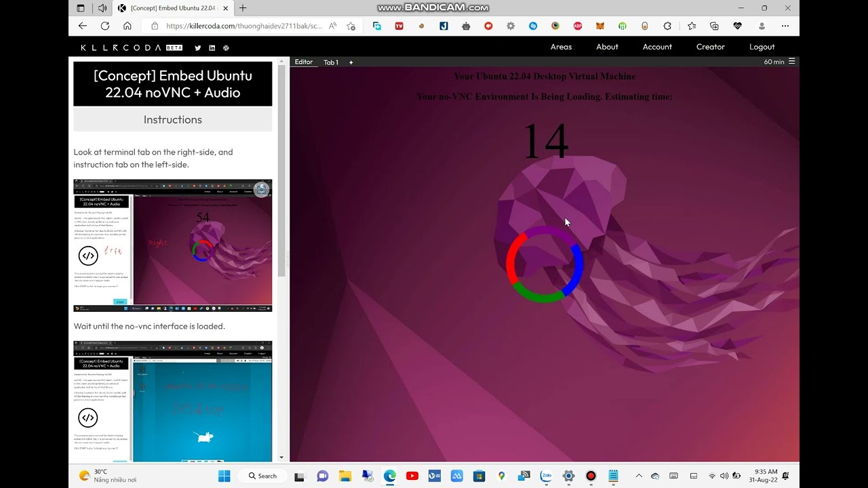Click the colored loading spinner ring

(545, 264)
